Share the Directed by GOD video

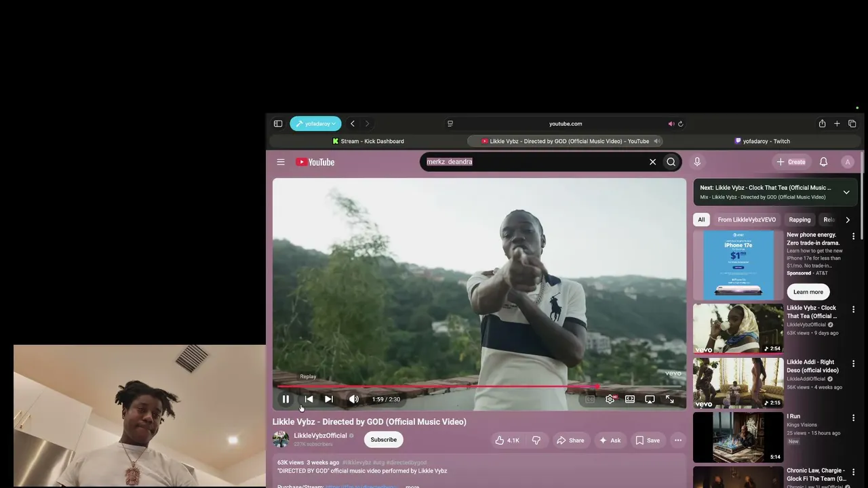point(570,441)
